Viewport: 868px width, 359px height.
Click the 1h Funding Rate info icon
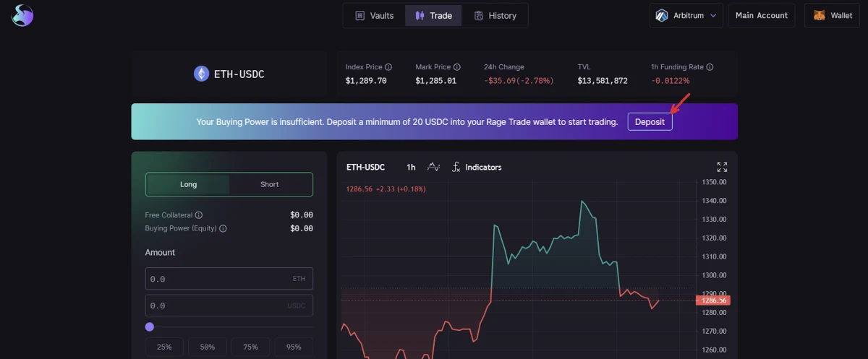click(x=710, y=67)
